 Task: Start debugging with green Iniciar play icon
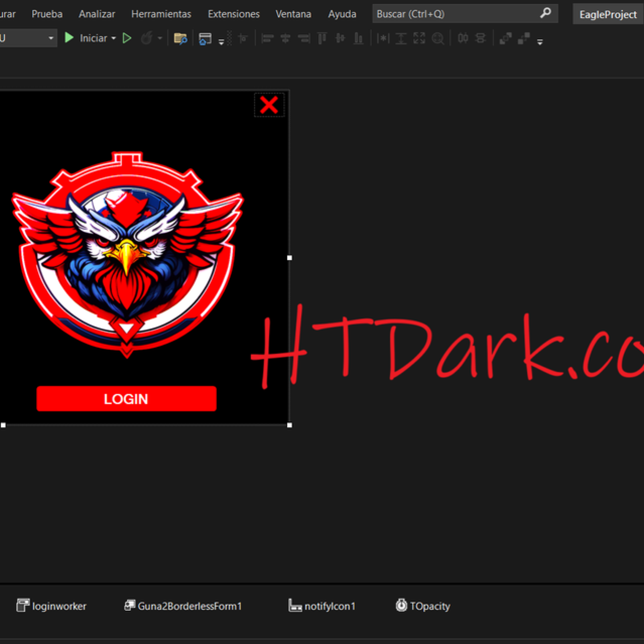point(69,38)
